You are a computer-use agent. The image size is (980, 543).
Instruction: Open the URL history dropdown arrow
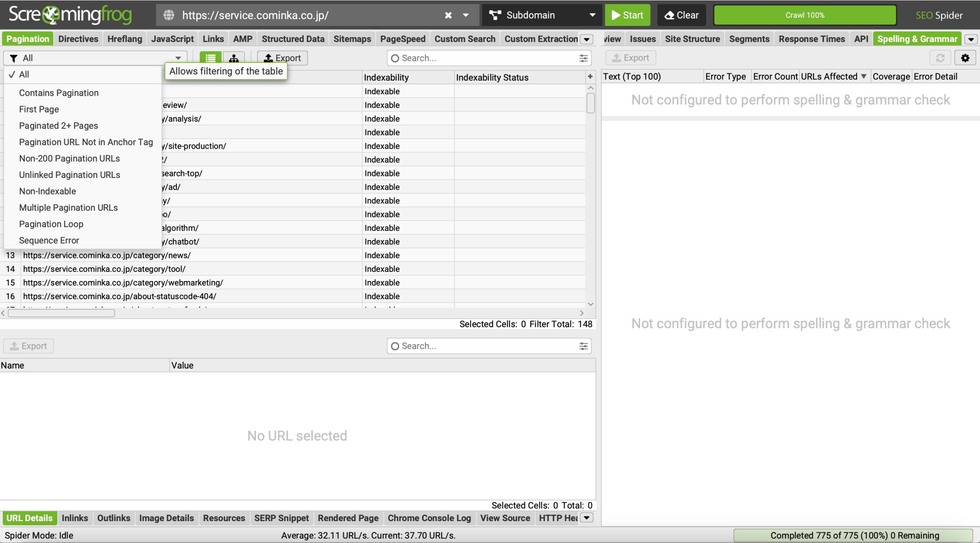465,15
